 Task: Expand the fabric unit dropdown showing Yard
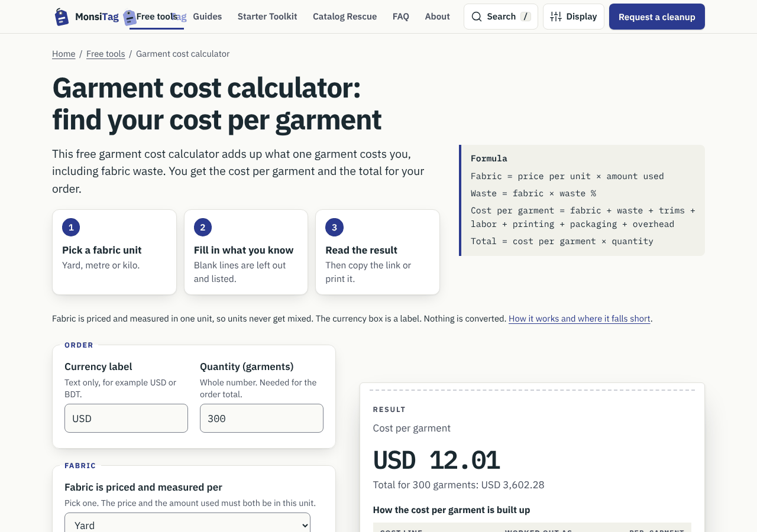point(187,525)
